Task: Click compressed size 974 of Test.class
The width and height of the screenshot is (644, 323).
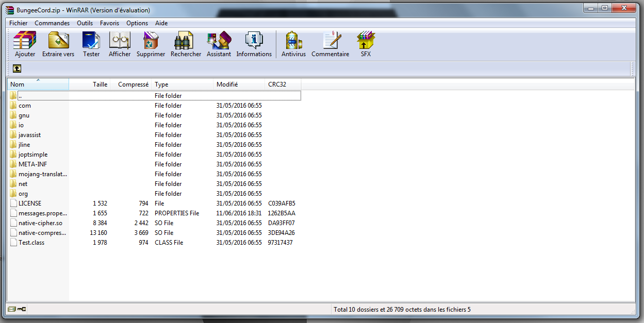Action: pyautogui.click(x=143, y=242)
